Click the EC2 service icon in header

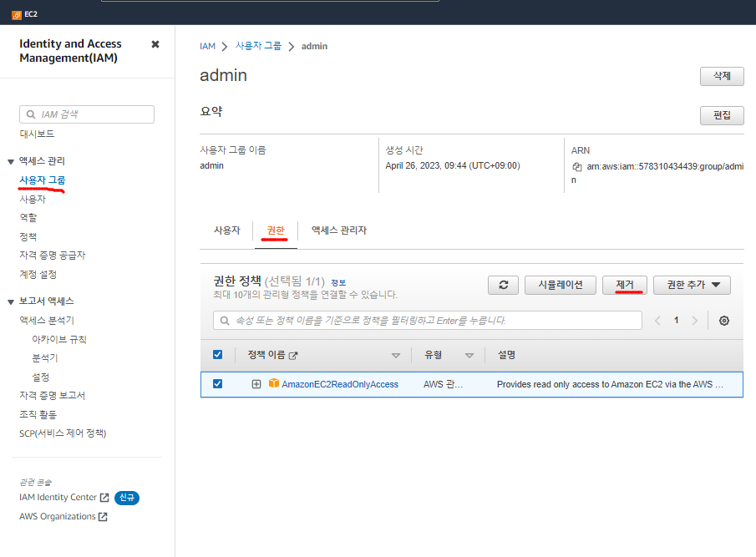[17, 15]
